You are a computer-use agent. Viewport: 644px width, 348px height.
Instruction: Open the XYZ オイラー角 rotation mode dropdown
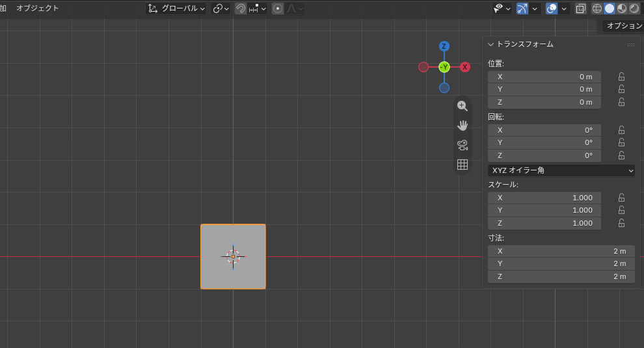(561, 170)
